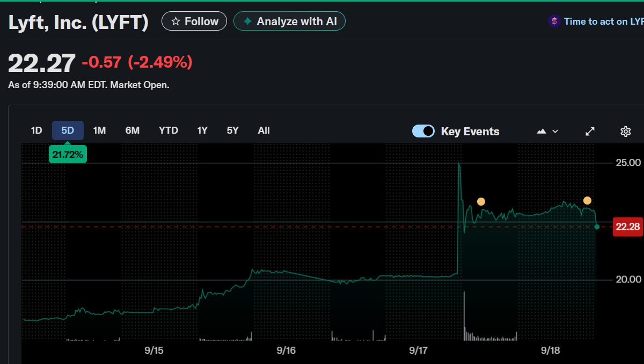The width and height of the screenshot is (644, 364).
Task: Click the 25.00 price axis label
Action: click(628, 163)
